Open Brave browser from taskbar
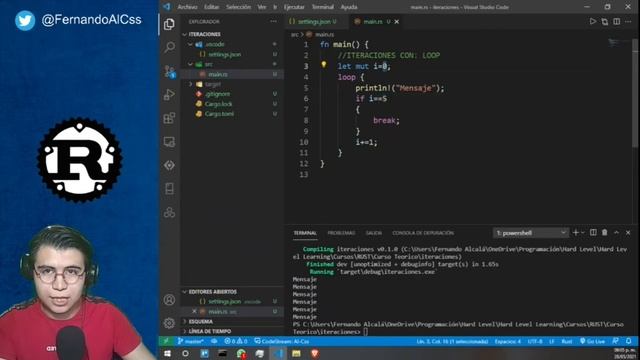Image resolution: width=640 pixels, height=360 pixels. point(315,353)
